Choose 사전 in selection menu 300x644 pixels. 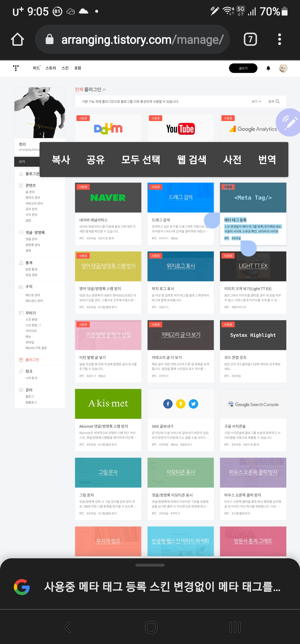[232, 160]
